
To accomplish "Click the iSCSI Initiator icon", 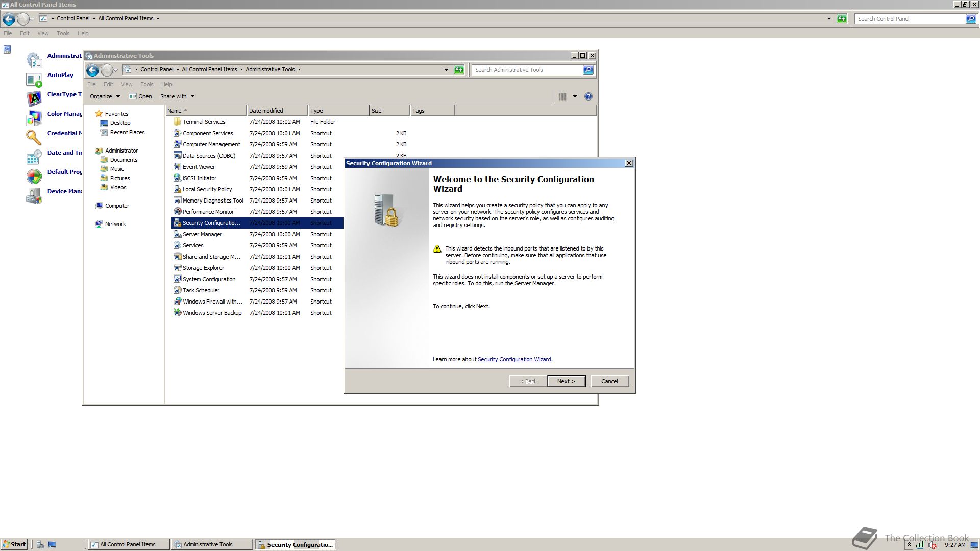I will tap(177, 178).
